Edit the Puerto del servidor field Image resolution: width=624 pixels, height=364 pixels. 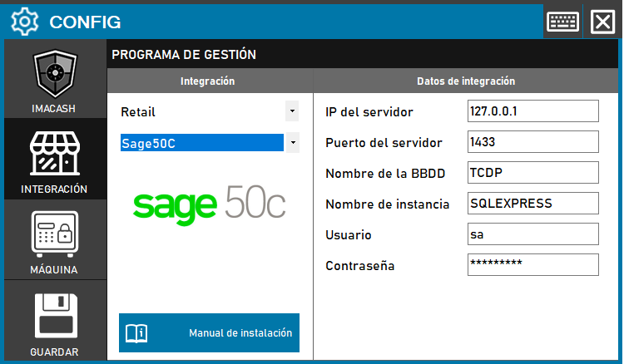[x=532, y=142]
